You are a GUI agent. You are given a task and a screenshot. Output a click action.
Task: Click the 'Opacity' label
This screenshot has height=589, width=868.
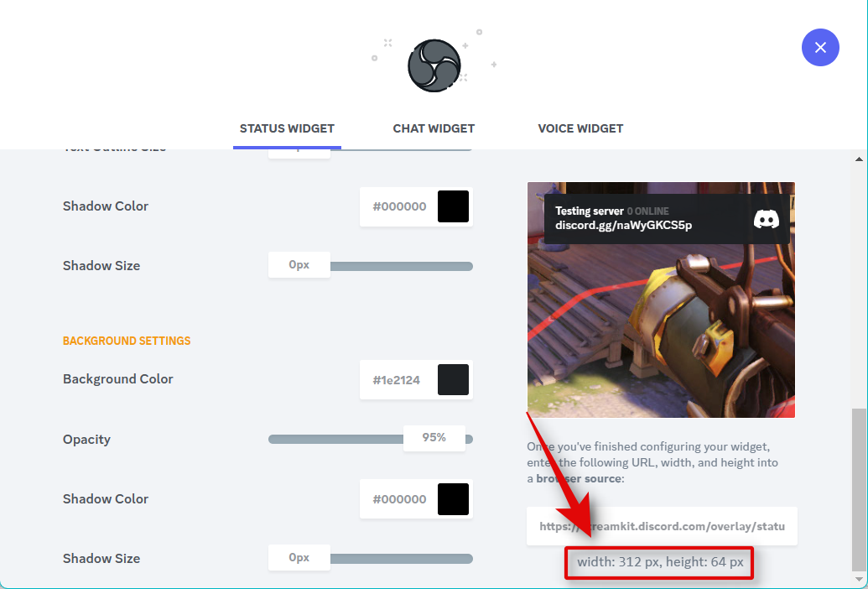tap(87, 440)
